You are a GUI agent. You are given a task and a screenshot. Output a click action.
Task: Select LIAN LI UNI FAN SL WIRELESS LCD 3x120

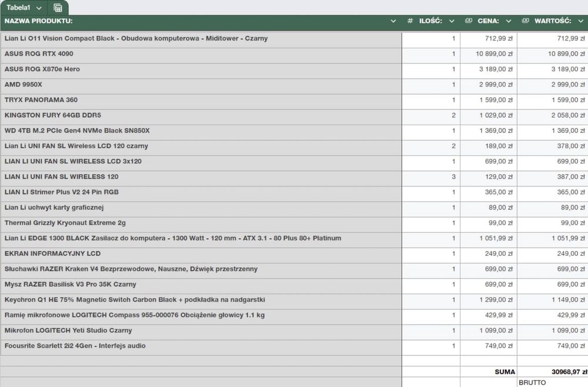point(201,162)
